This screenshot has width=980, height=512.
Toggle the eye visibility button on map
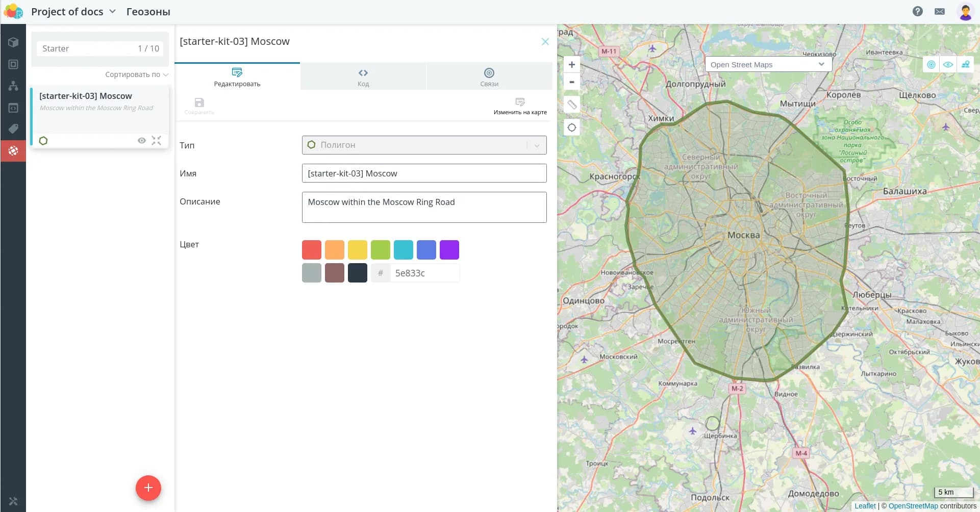[948, 65]
